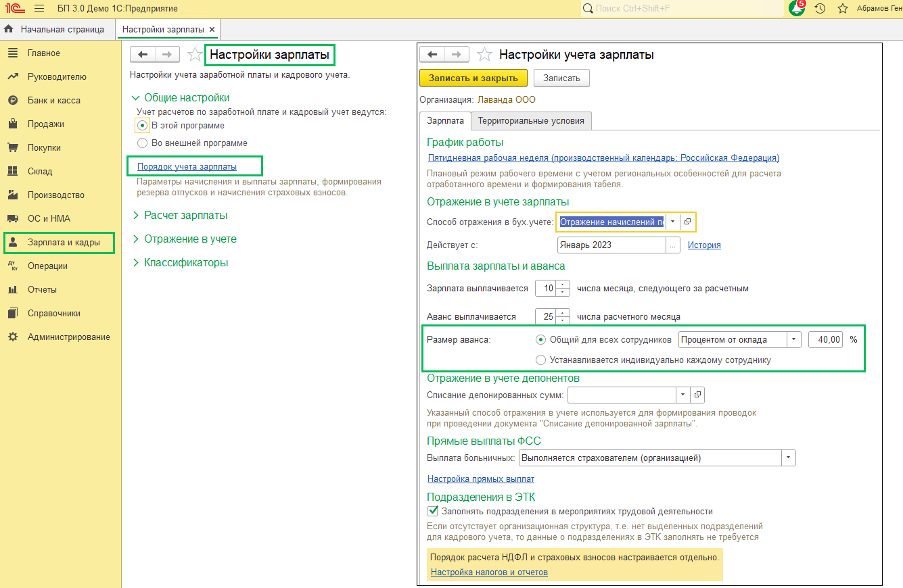Click the advance percent field showing 40,00
The height and width of the screenshot is (588, 903).
[x=825, y=339]
